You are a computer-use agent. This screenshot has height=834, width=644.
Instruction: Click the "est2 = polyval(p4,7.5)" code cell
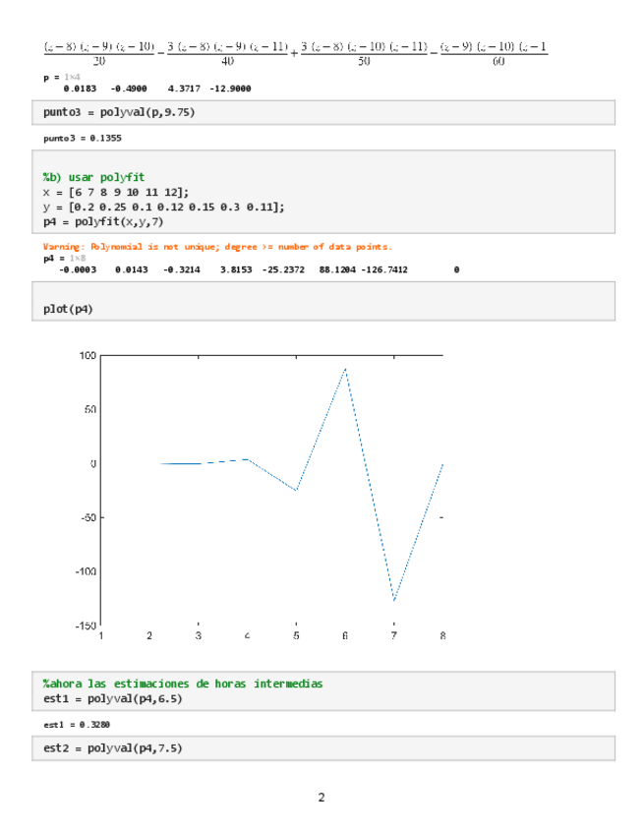(113, 748)
